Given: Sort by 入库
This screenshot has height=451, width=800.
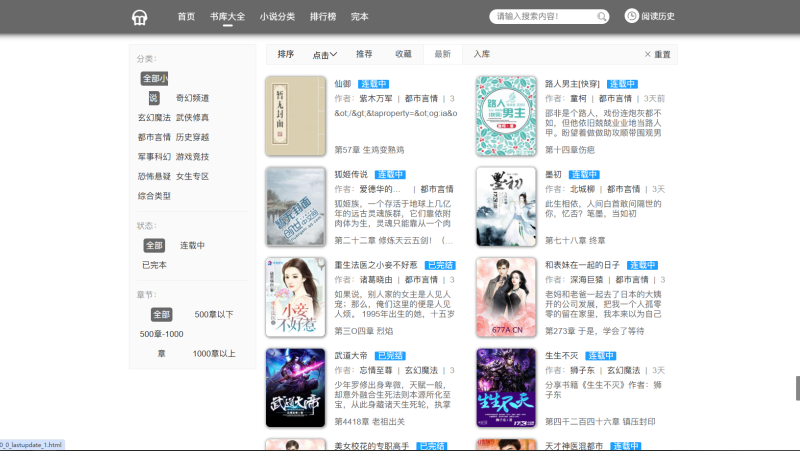Looking at the screenshot, I should (482, 54).
